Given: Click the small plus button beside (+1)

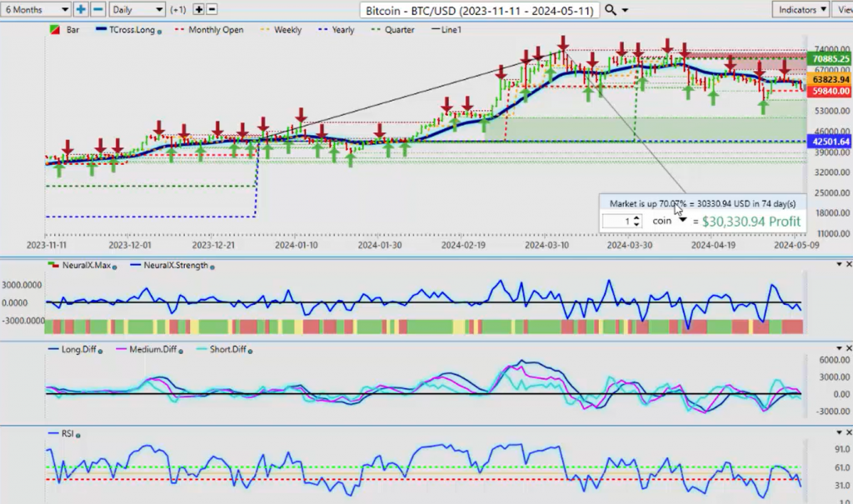Looking at the screenshot, I should click(198, 9).
